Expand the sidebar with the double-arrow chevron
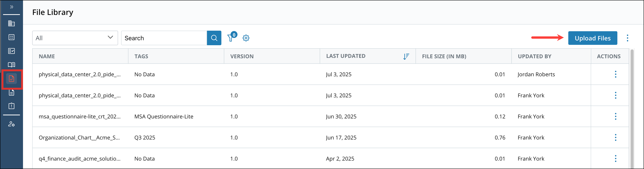Image resolution: width=644 pixels, height=169 pixels. coord(11,7)
